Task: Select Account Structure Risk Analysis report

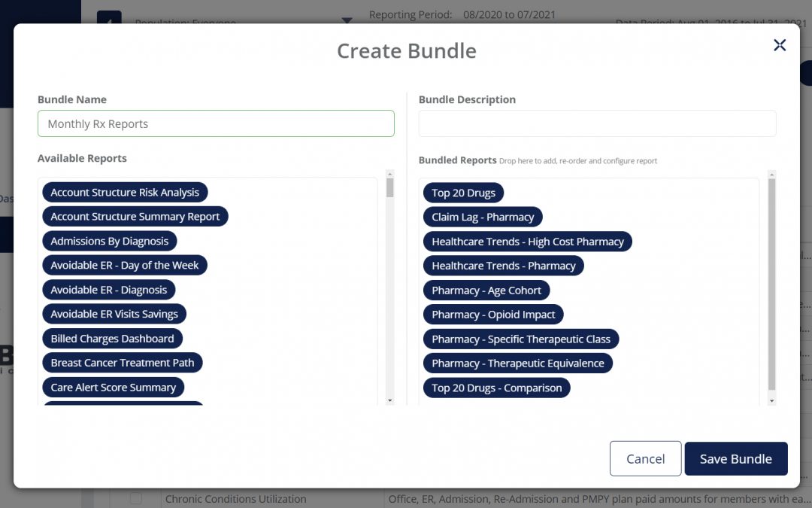Action: pos(125,193)
